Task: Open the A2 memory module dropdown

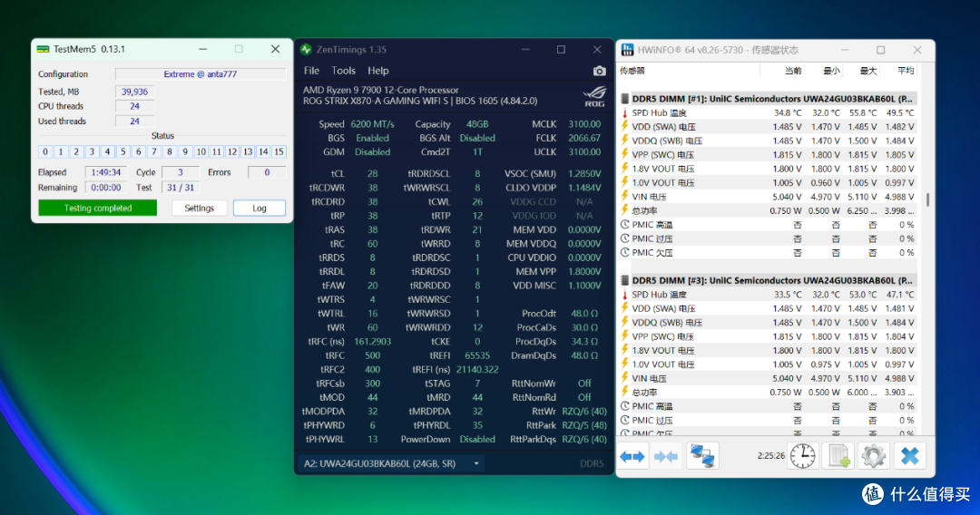Action: pos(389,464)
